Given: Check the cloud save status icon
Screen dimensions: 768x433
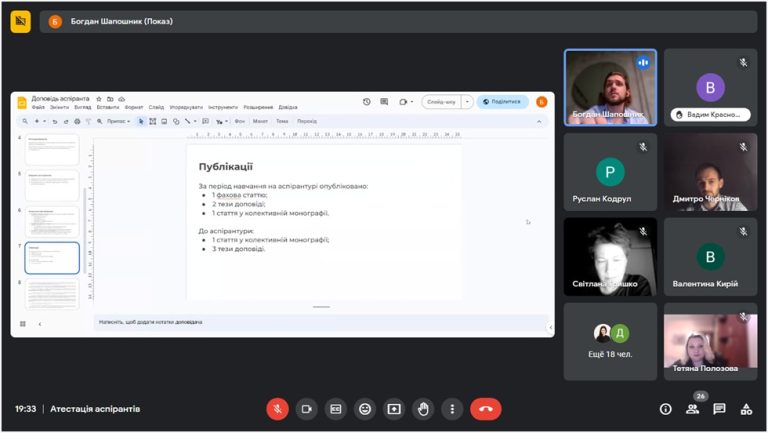Looking at the screenshot, I should [121, 99].
